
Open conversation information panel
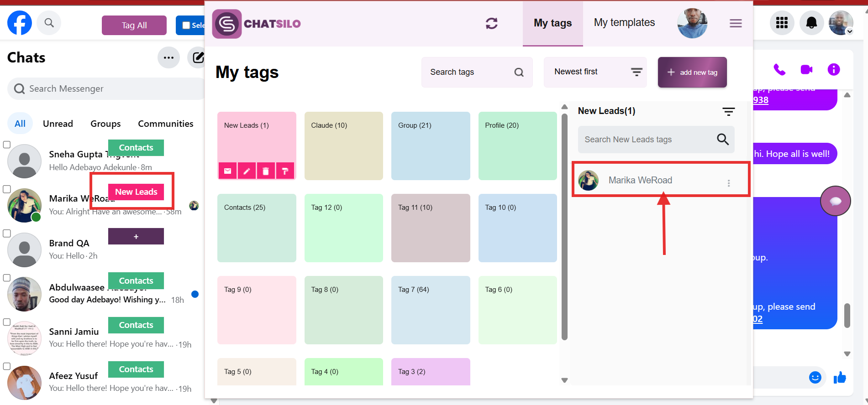coord(834,69)
